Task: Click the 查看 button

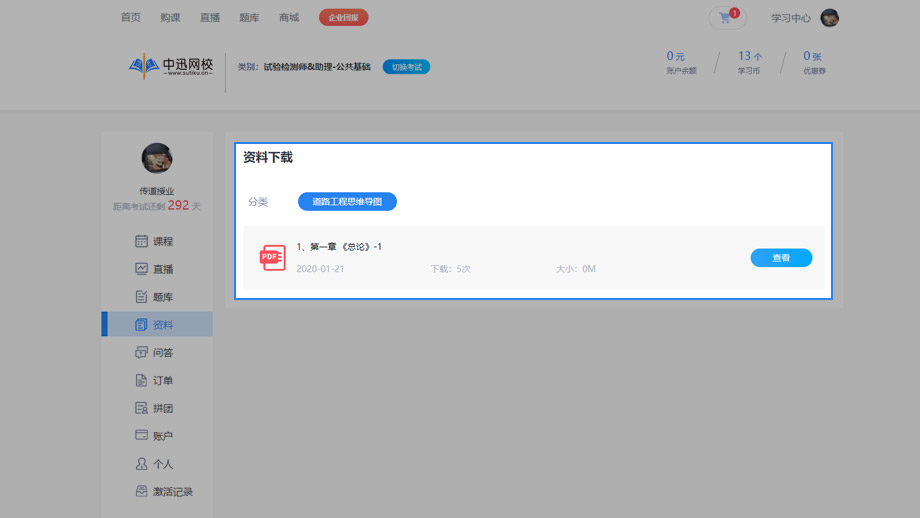Action: tap(781, 258)
